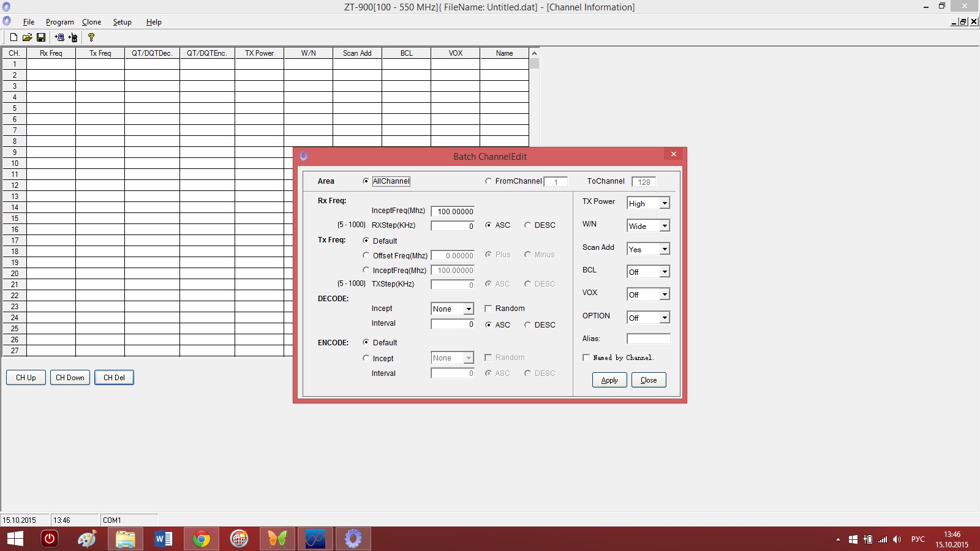Click the battery power tray icon
Screen dimensions: 980x551
coord(868,539)
